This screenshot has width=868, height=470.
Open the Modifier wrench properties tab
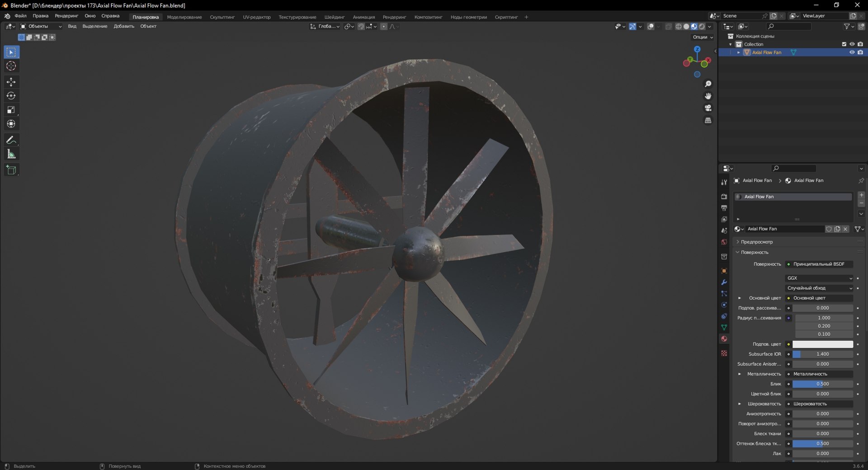[x=724, y=282]
